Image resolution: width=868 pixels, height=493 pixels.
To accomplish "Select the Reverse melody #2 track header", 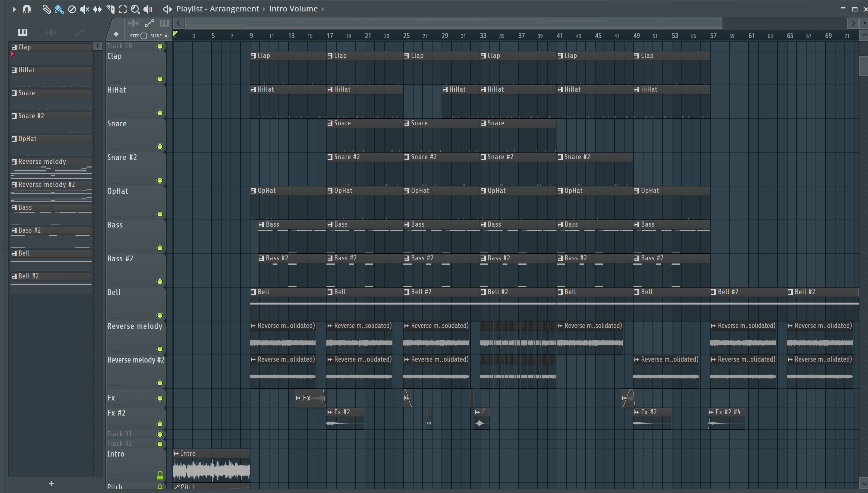I will [136, 372].
